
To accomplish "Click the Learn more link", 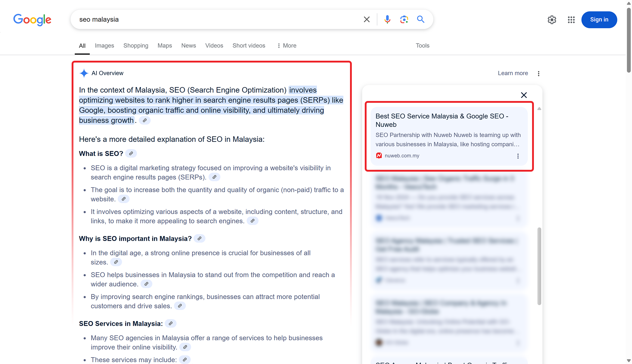I will click(x=513, y=73).
